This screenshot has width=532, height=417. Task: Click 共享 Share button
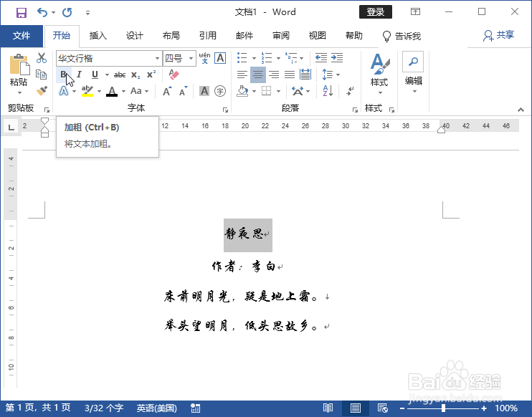click(499, 35)
